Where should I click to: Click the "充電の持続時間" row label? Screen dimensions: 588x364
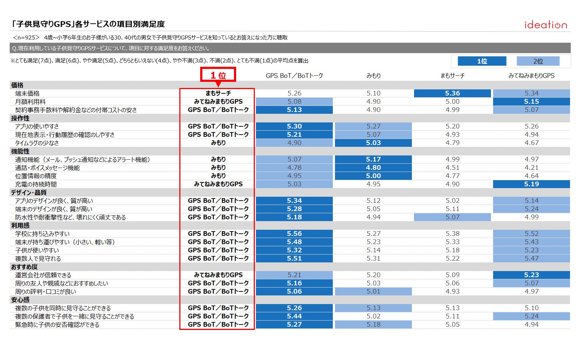36,184
